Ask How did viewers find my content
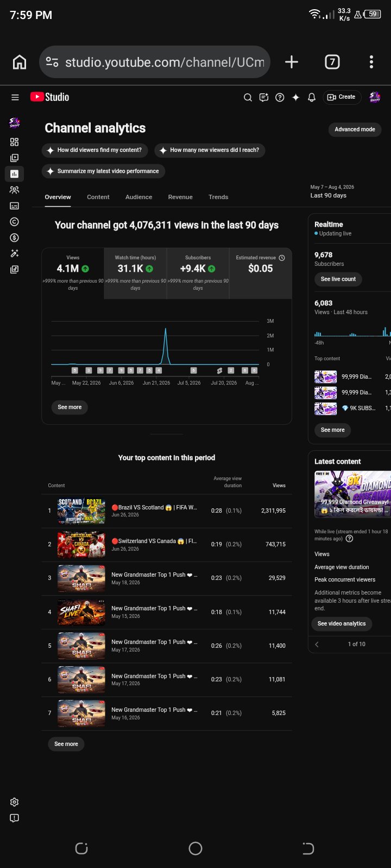 point(94,150)
